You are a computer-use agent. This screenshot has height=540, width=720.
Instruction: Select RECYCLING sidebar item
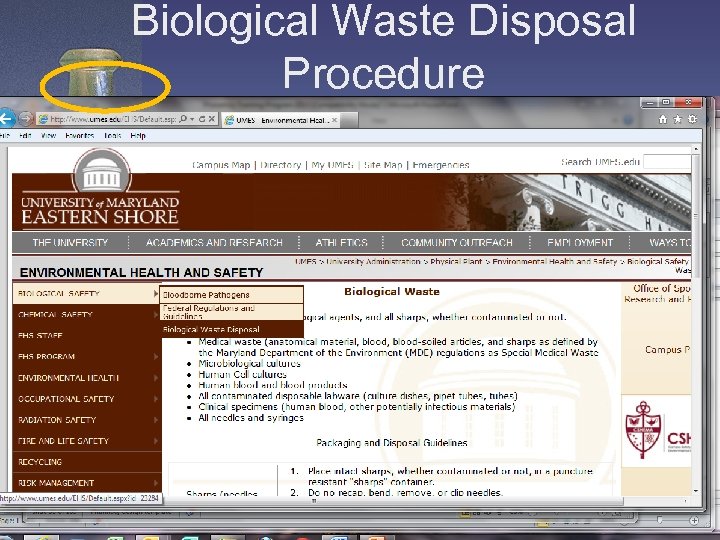pyautogui.click(x=86, y=462)
